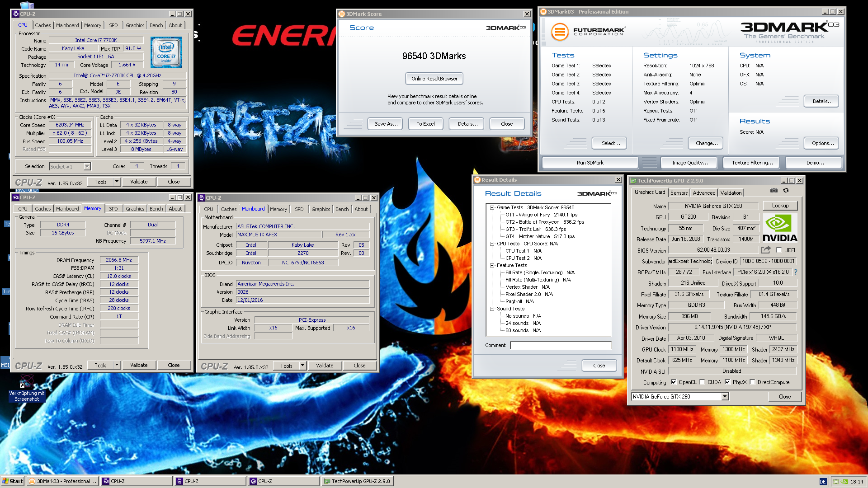The image size is (868, 488).
Task: Click the Run 3DMark button
Action: click(x=590, y=163)
